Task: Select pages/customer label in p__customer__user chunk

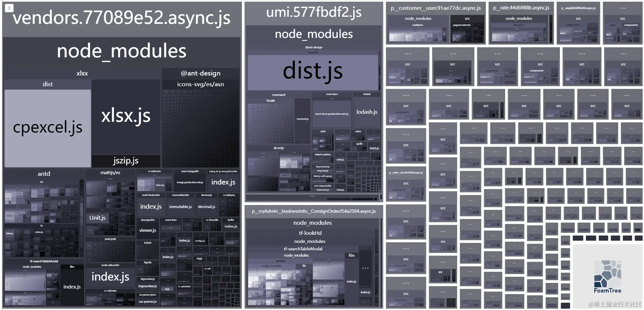Action: coord(462,25)
